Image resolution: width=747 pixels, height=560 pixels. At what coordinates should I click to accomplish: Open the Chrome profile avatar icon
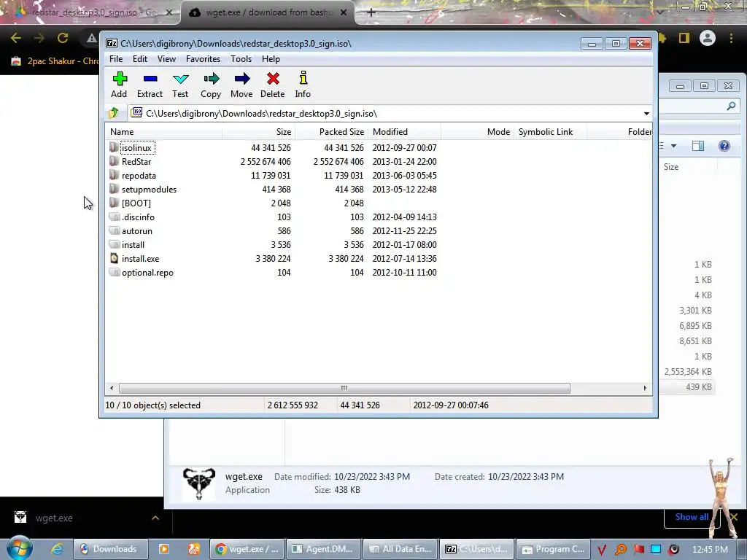coord(708,38)
